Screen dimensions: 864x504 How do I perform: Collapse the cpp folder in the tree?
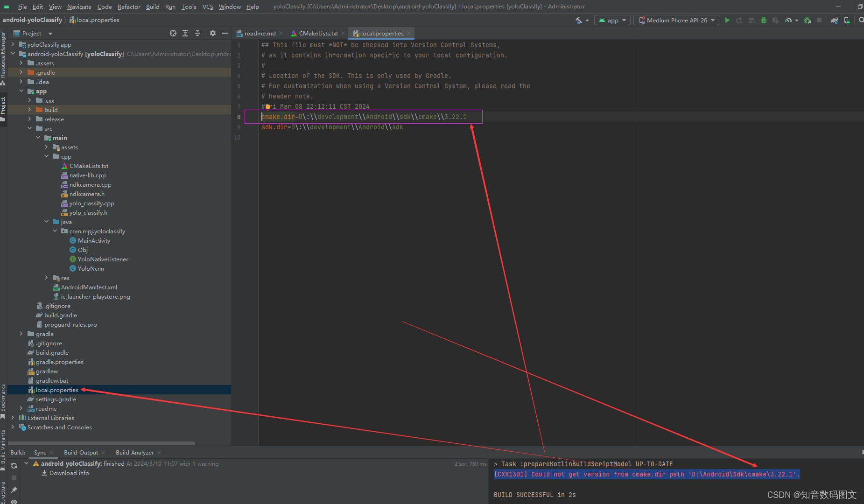click(x=46, y=156)
